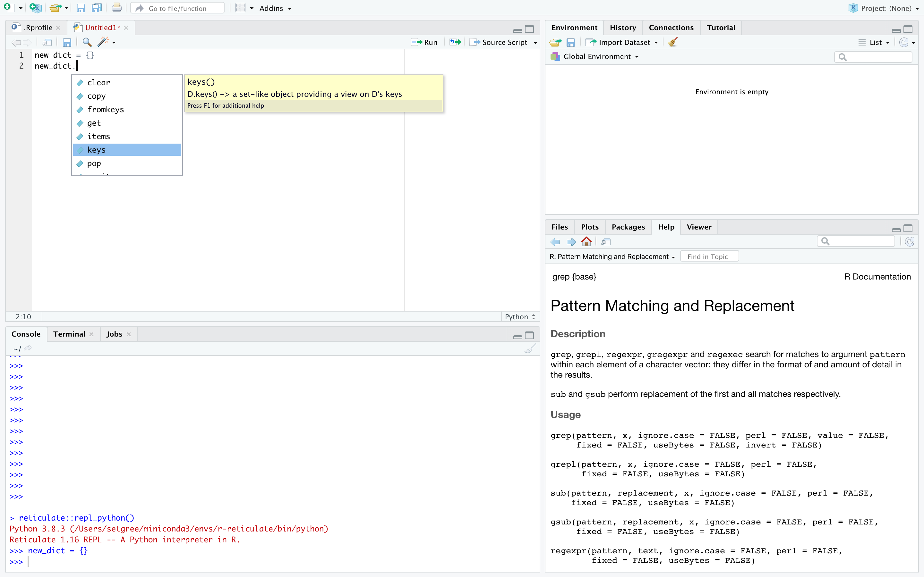Click the search/magnifier icon in editor
This screenshot has height=577, width=924.
click(87, 41)
